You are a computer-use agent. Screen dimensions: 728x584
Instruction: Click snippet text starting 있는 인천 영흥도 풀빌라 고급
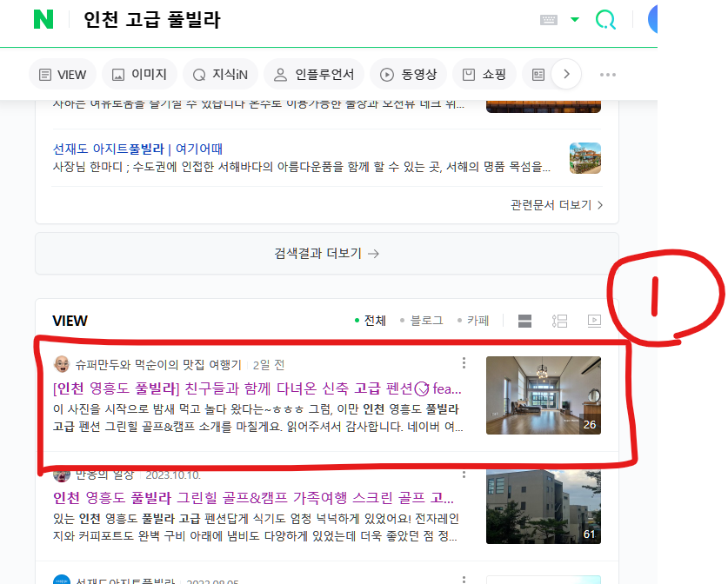(x=256, y=527)
